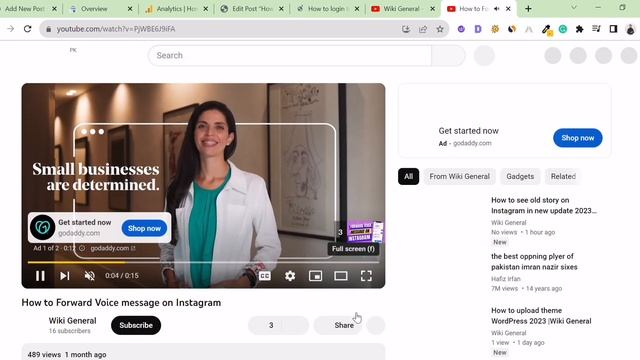This screenshot has width=640, height=360.
Task: Switch to How to login browser tab
Action: (326, 9)
